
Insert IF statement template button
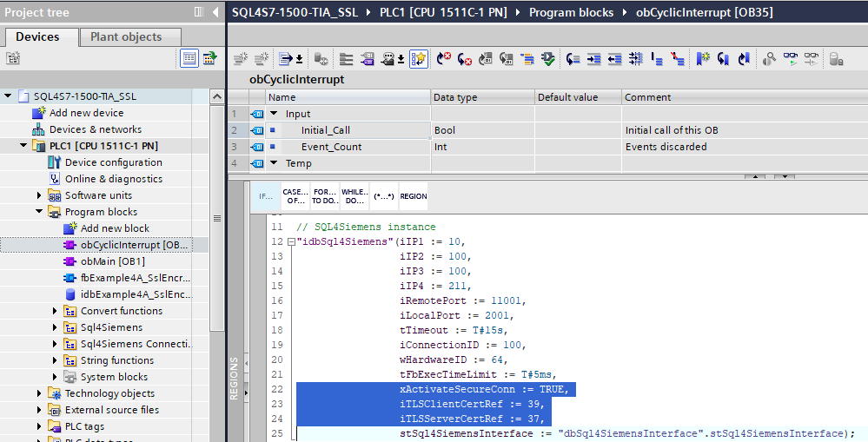266,196
